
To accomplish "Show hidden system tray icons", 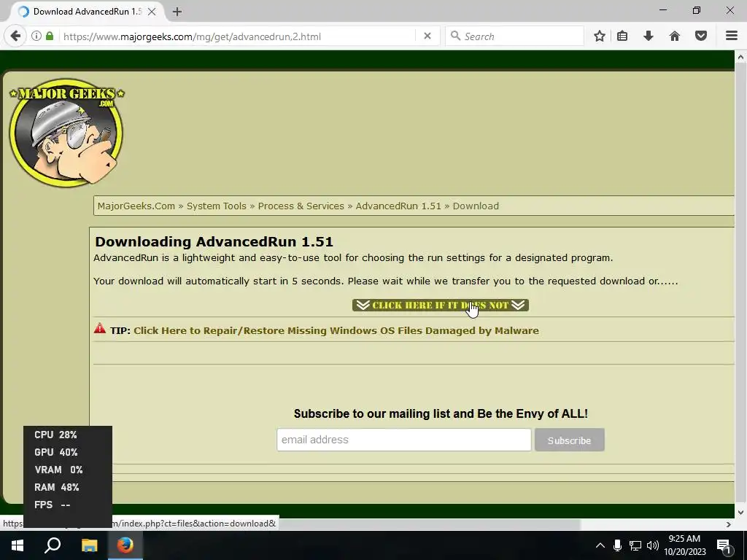I will point(600,545).
